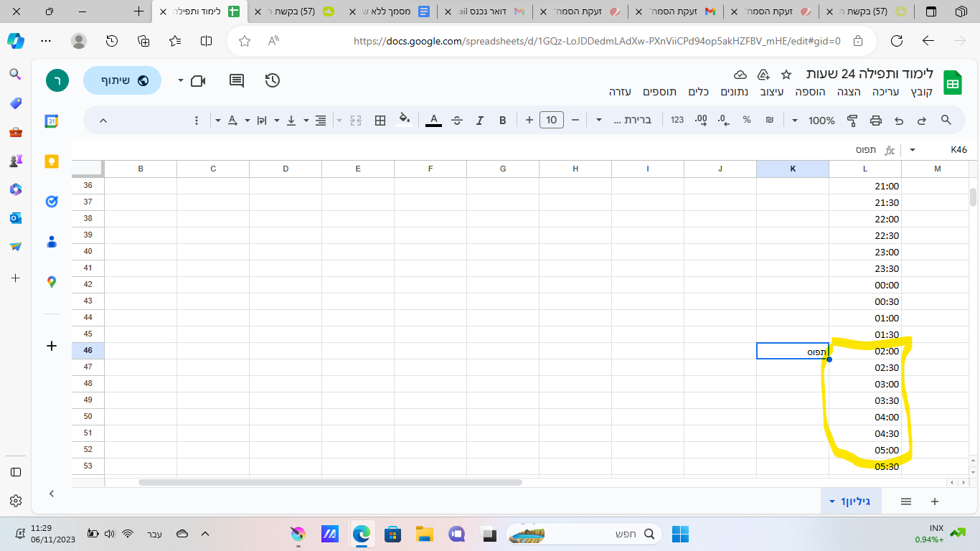Open the קובץ (File) menu

pos(922,92)
